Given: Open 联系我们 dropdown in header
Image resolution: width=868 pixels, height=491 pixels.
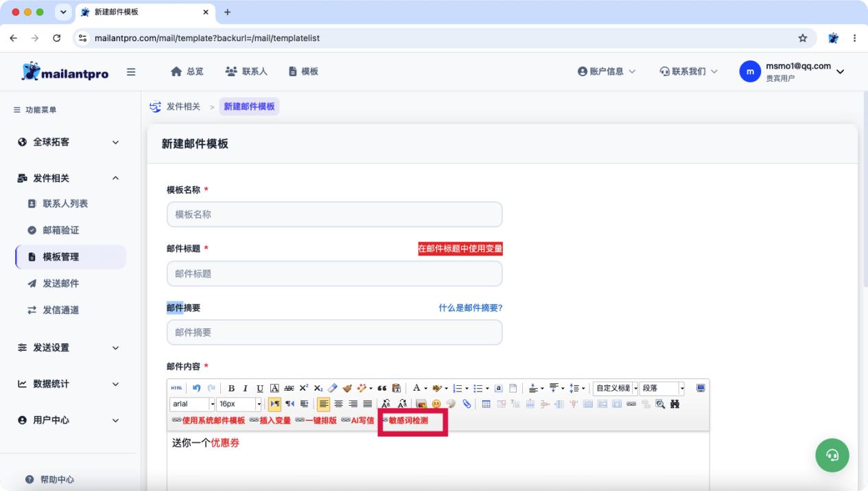Looking at the screenshot, I should coord(689,71).
